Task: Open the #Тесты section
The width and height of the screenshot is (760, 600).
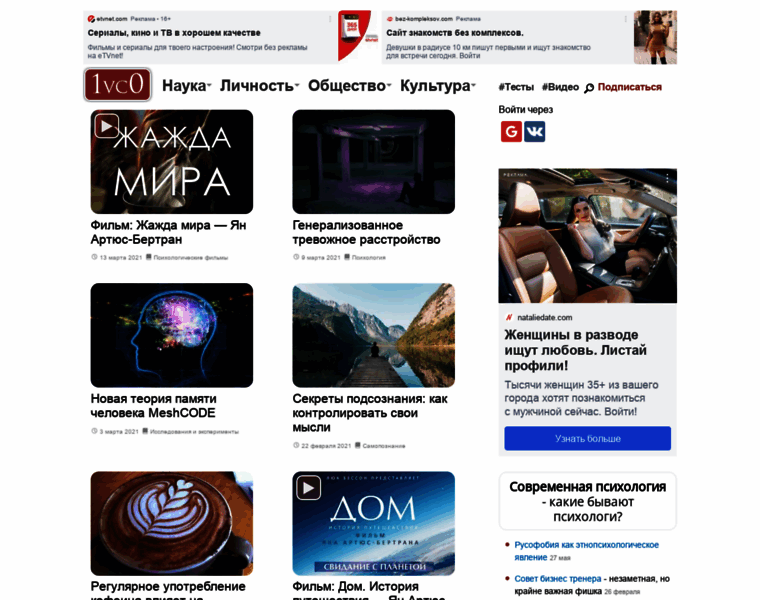Action: (516, 87)
